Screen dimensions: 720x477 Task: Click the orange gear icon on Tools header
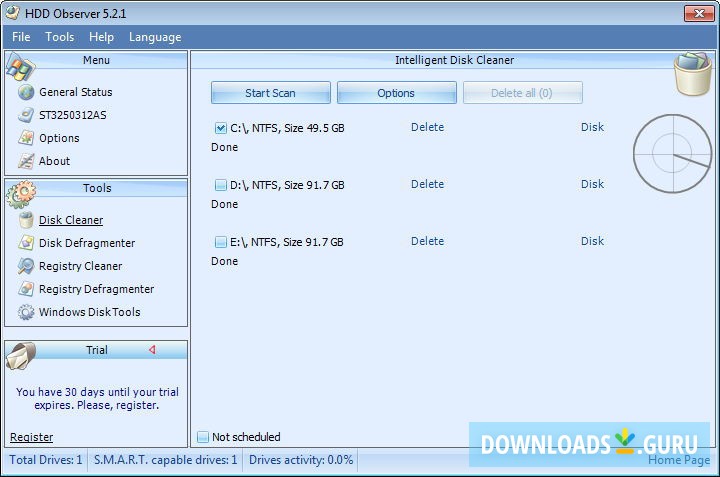21,194
